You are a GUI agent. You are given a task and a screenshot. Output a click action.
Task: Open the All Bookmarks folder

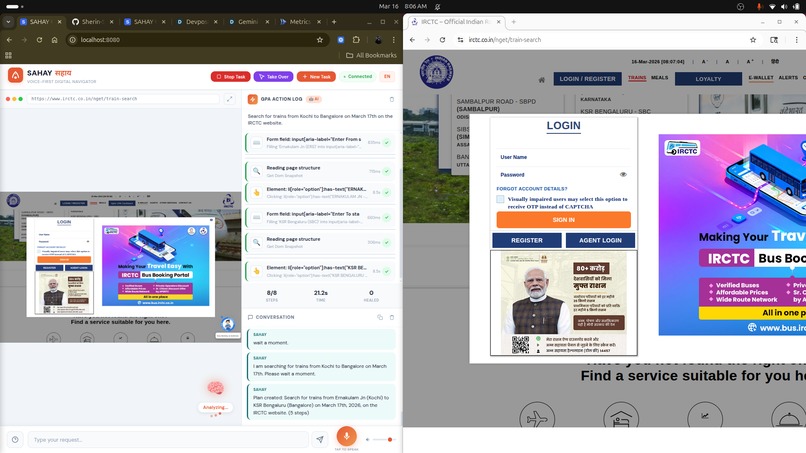tap(371, 55)
